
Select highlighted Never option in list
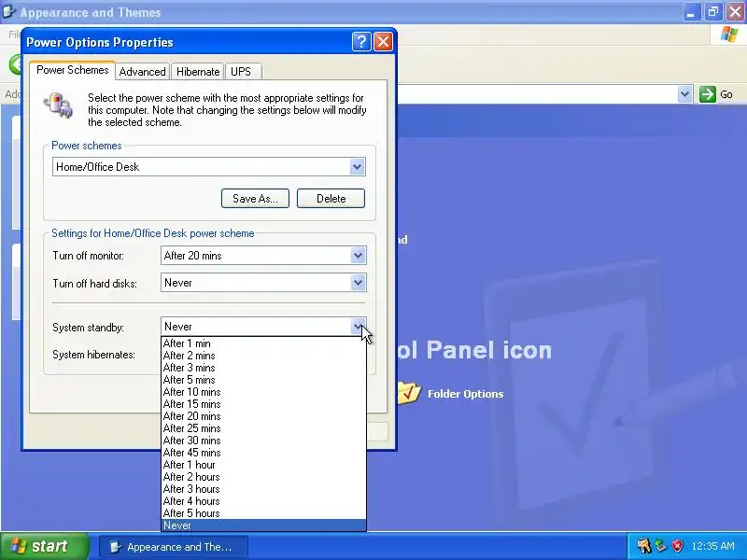[x=264, y=525]
